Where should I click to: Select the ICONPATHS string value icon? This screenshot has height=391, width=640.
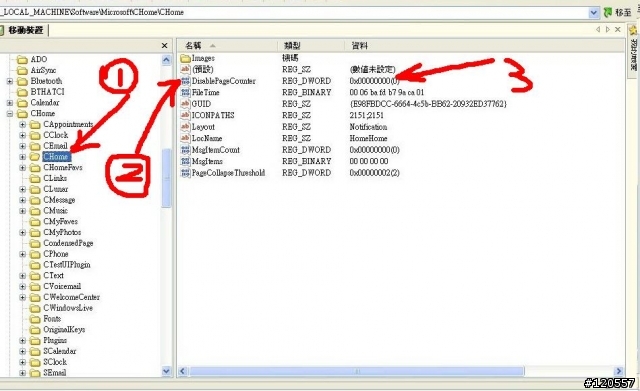(x=185, y=115)
